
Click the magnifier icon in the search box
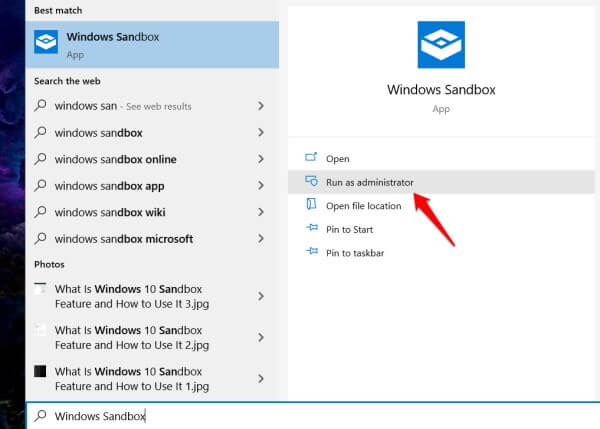pyautogui.click(x=41, y=415)
